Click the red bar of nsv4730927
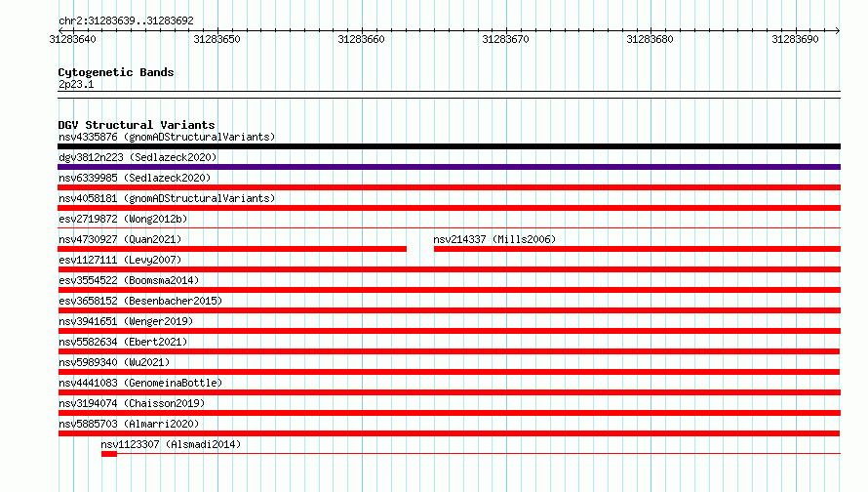Image resolution: width=868 pixels, height=492 pixels. tap(232, 249)
